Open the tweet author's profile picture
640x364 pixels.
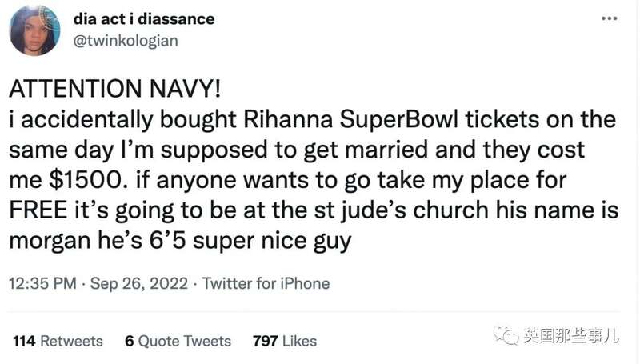[35, 31]
